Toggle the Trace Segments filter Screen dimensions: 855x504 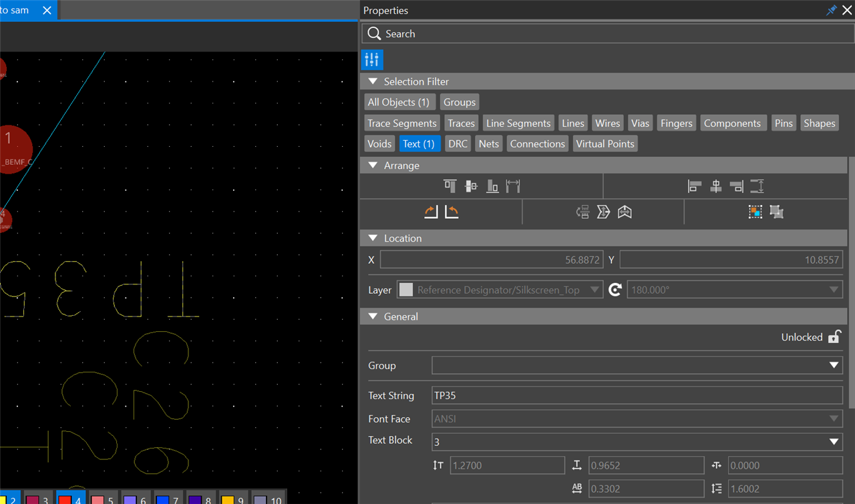[402, 123]
